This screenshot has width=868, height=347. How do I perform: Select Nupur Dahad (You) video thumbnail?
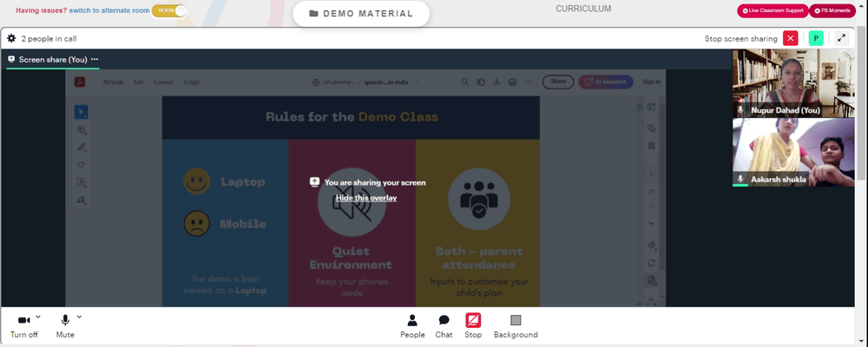pyautogui.click(x=793, y=83)
